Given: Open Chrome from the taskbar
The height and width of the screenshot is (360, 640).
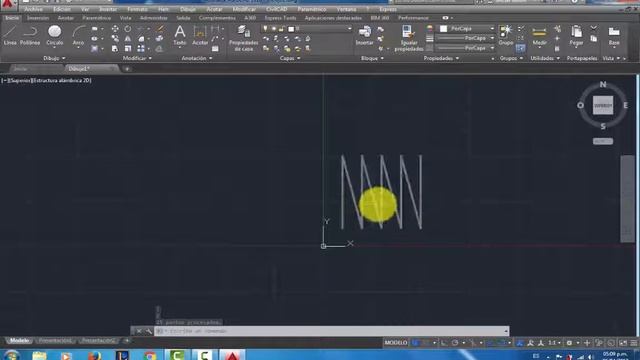Looking at the screenshot, I should [150, 356].
